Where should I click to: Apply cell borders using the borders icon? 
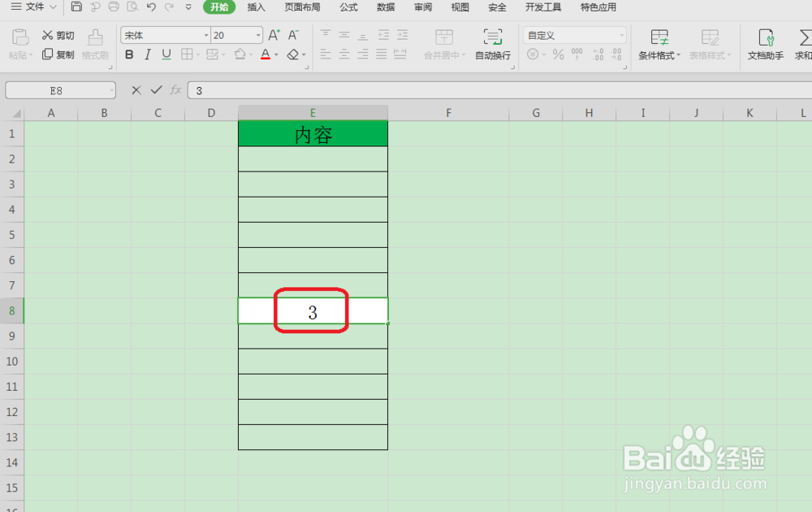187,54
